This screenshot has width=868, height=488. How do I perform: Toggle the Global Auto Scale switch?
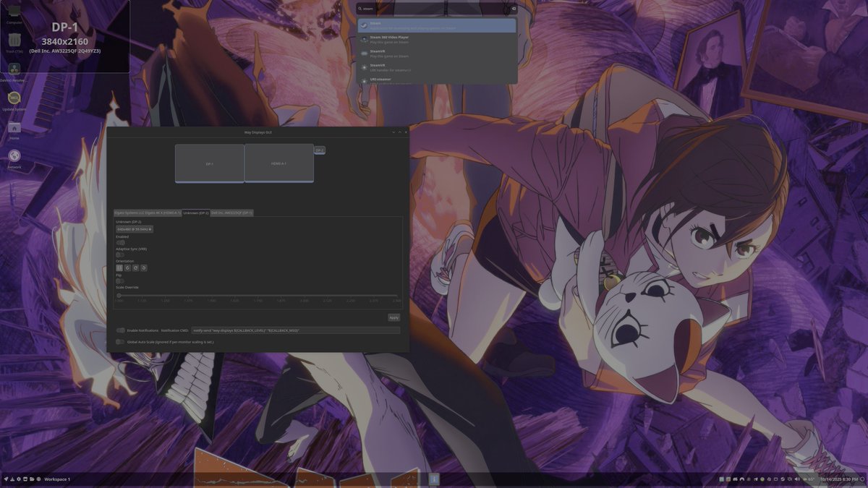tap(121, 342)
